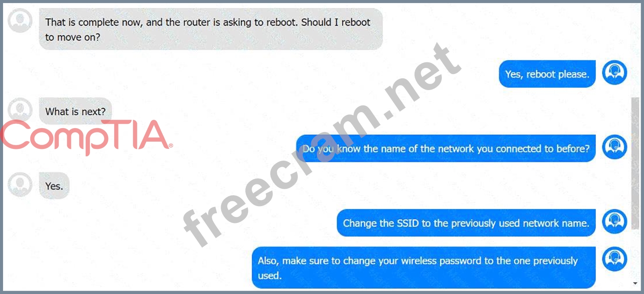Click the scroll down arrow of the chat scrollbar
This screenshot has height=294, width=644.
point(635,284)
